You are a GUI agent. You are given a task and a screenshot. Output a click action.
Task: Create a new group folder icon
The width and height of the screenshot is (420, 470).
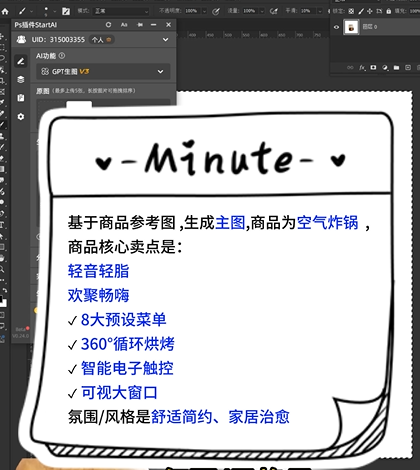396,68
